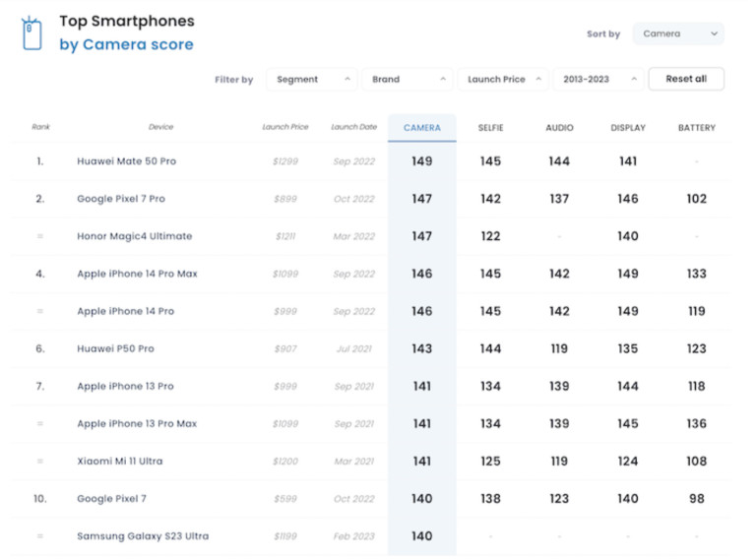Screen dimensions: 756x559
Task: Expand the Brand filter dropdown
Action: (407, 80)
